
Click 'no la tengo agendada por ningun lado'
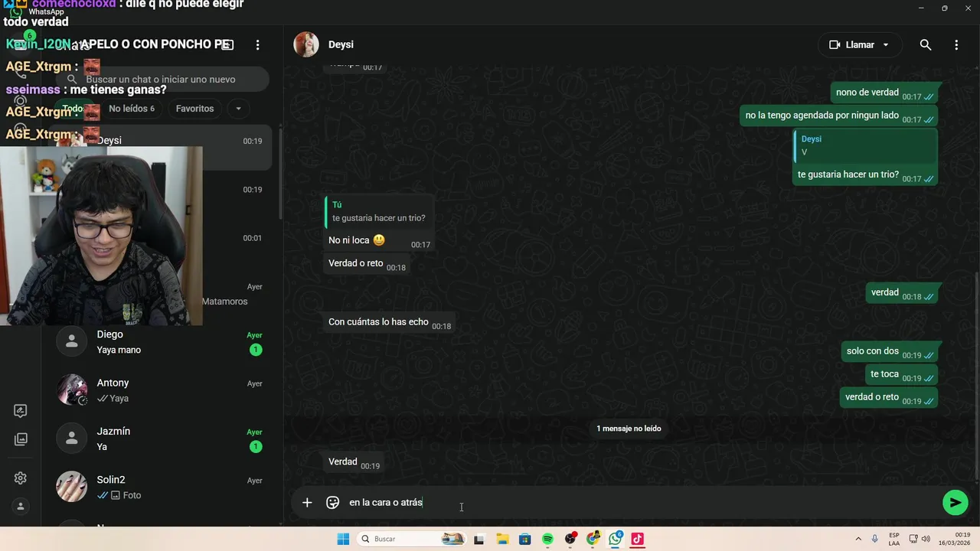(x=839, y=116)
